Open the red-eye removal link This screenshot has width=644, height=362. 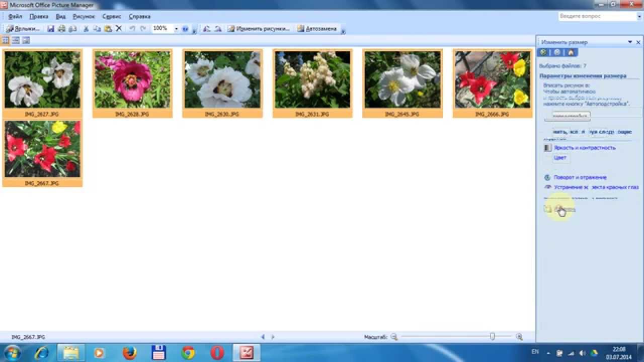(596, 187)
